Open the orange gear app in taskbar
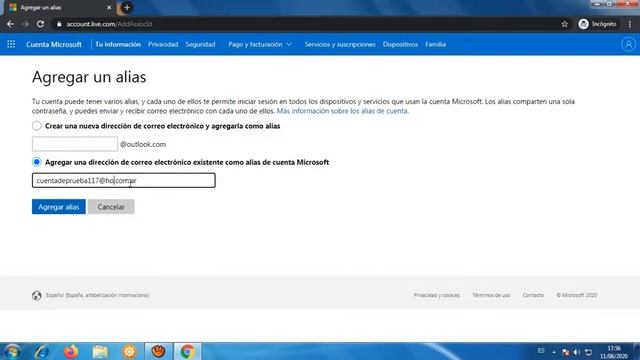Image resolution: width=640 pixels, height=360 pixels. (129, 351)
